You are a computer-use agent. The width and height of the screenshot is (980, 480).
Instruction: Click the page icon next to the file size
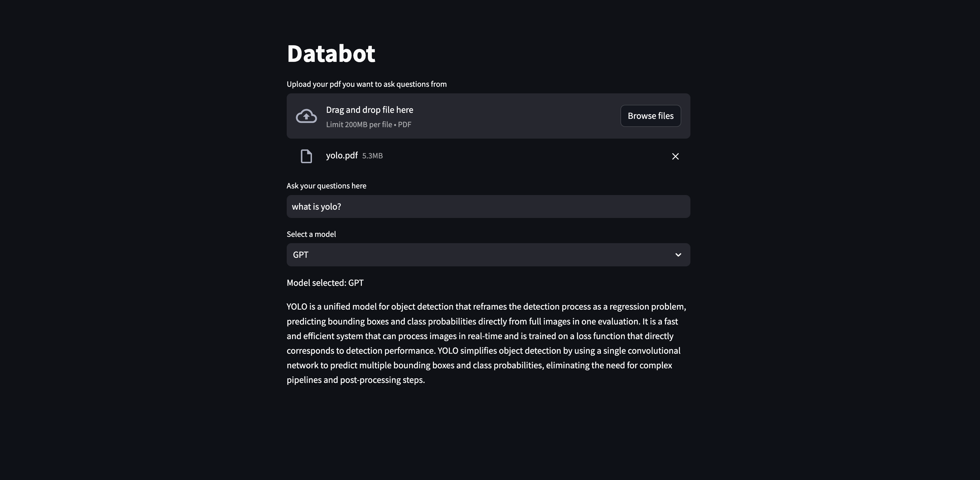coord(306,156)
